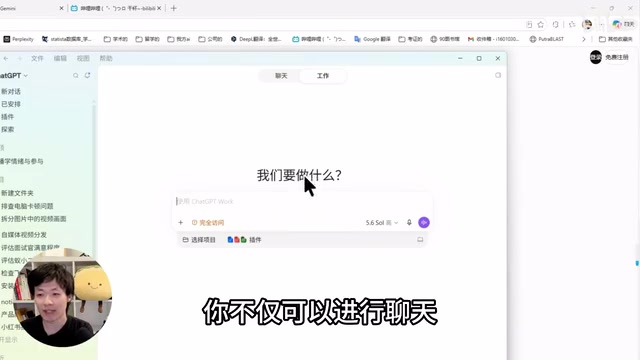Open the Gmail 收件箱 bookmark
This screenshot has height=360, width=640.
pos(493,39)
